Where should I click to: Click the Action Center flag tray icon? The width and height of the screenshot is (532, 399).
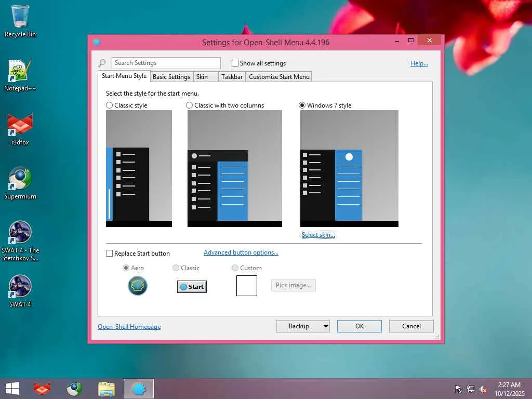(x=458, y=389)
